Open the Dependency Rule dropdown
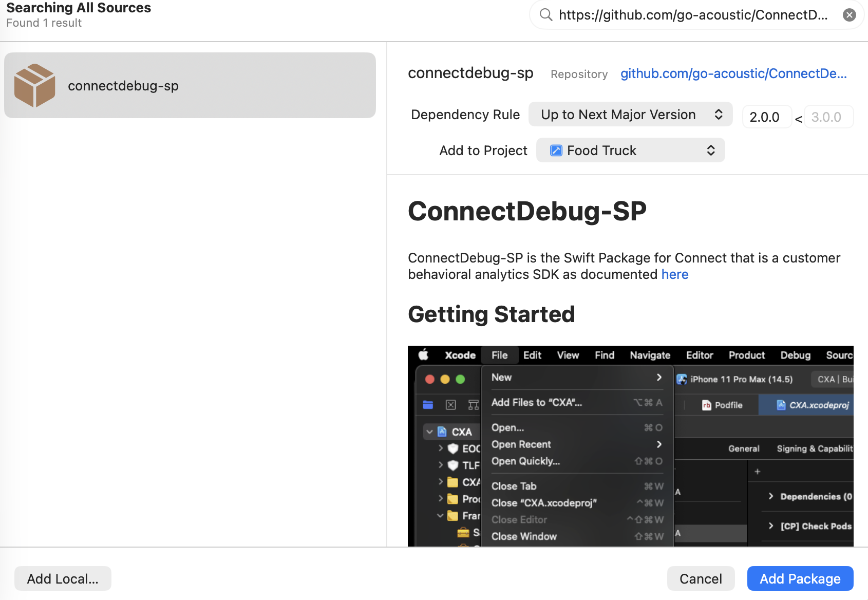Viewport: 868px width, 600px height. click(x=631, y=115)
